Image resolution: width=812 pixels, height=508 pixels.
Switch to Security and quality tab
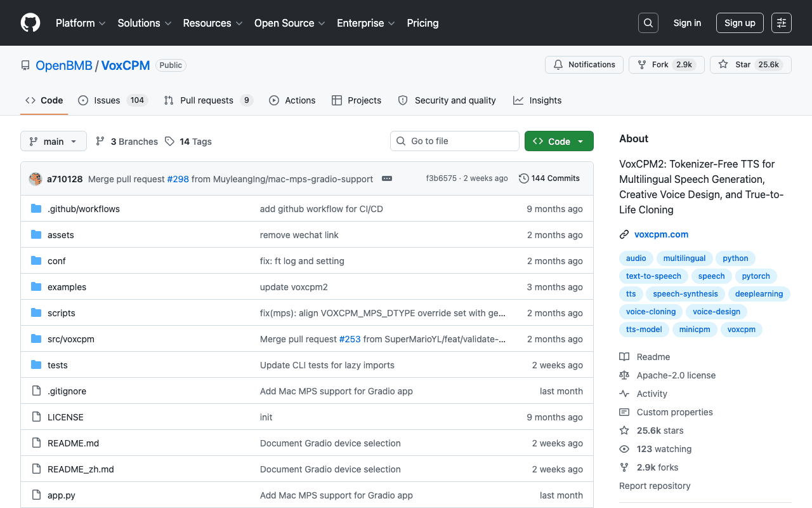coord(447,100)
